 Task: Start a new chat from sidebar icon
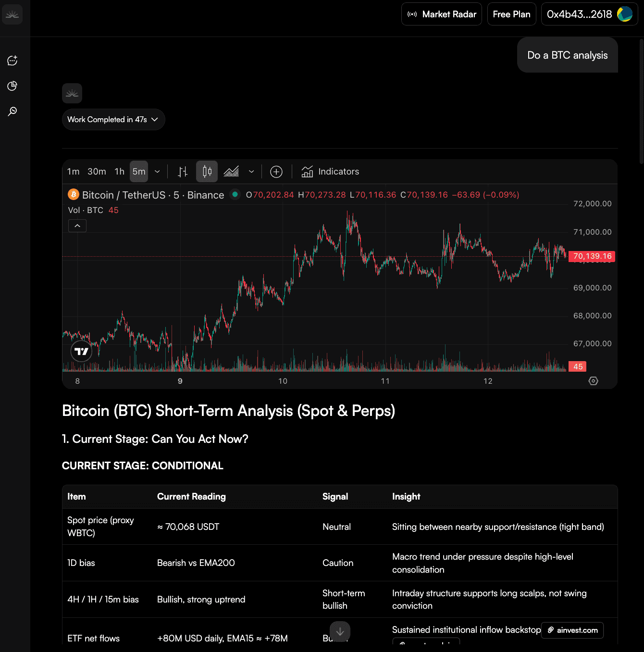12,61
